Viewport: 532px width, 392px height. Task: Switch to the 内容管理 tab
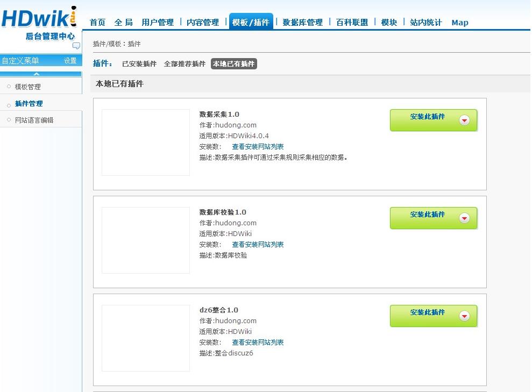[203, 23]
